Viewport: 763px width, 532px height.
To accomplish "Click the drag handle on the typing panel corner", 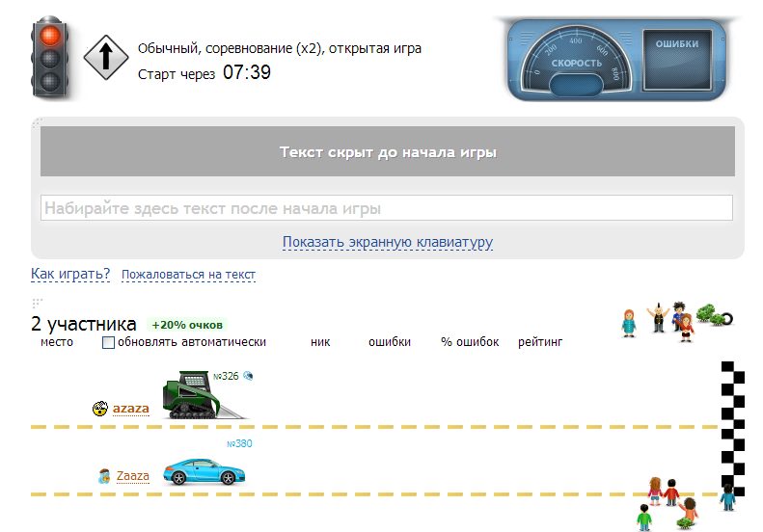I will 37,122.
